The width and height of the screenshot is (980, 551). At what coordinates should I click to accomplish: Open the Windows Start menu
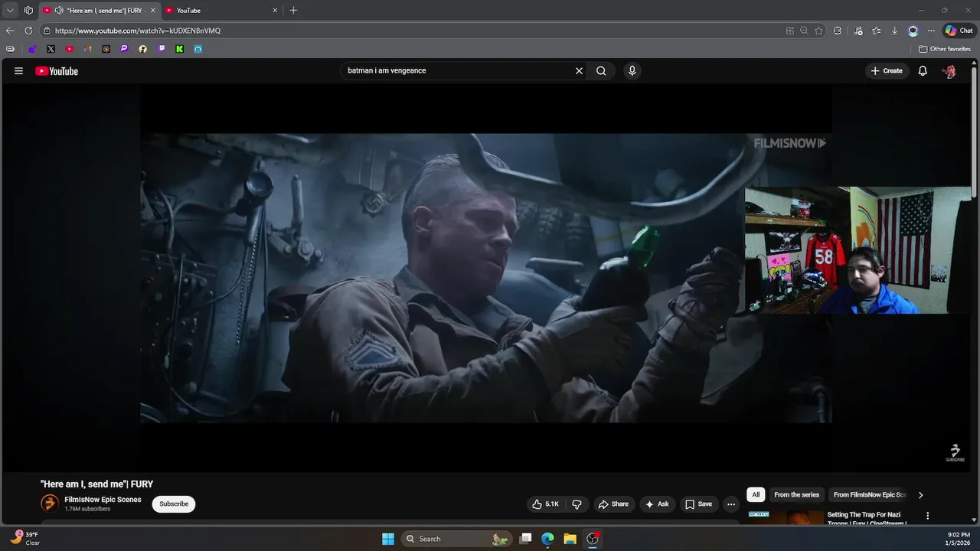388,539
